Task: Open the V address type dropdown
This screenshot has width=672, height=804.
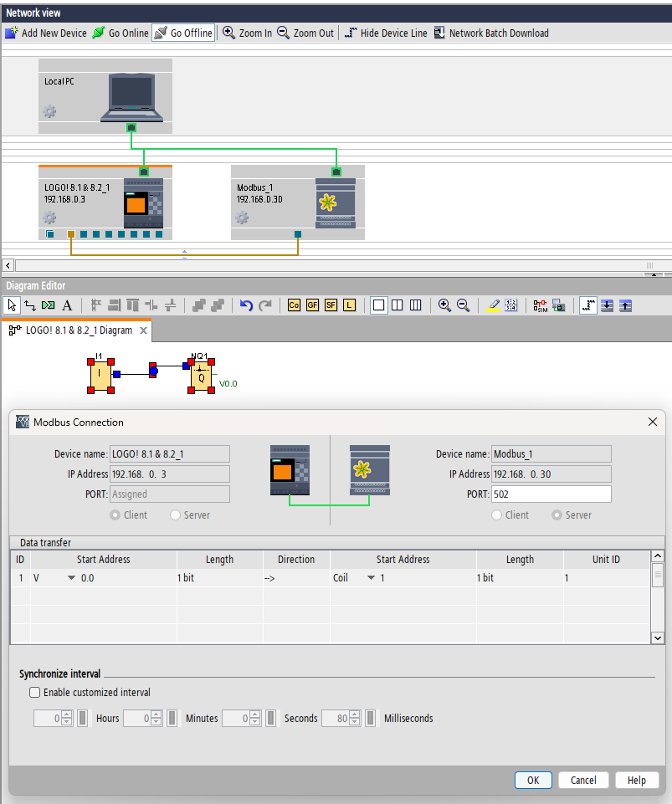Action: pos(71,578)
